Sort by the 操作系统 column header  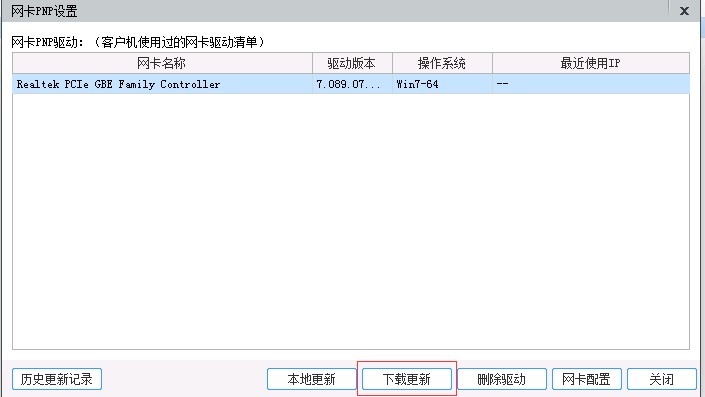pyautogui.click(x=442, y=63)
